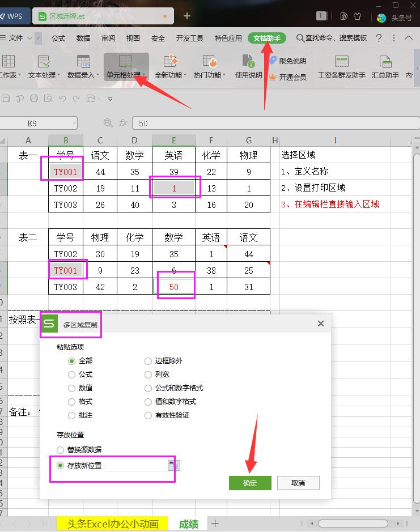Click the 存放新位置 range input field
Screen dimensions: 420x532
point(137,465)
